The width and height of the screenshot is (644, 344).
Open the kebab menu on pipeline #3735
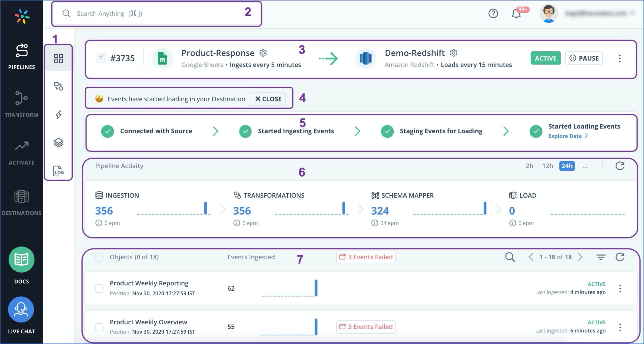pyautogui.click(x=620, y=58)
